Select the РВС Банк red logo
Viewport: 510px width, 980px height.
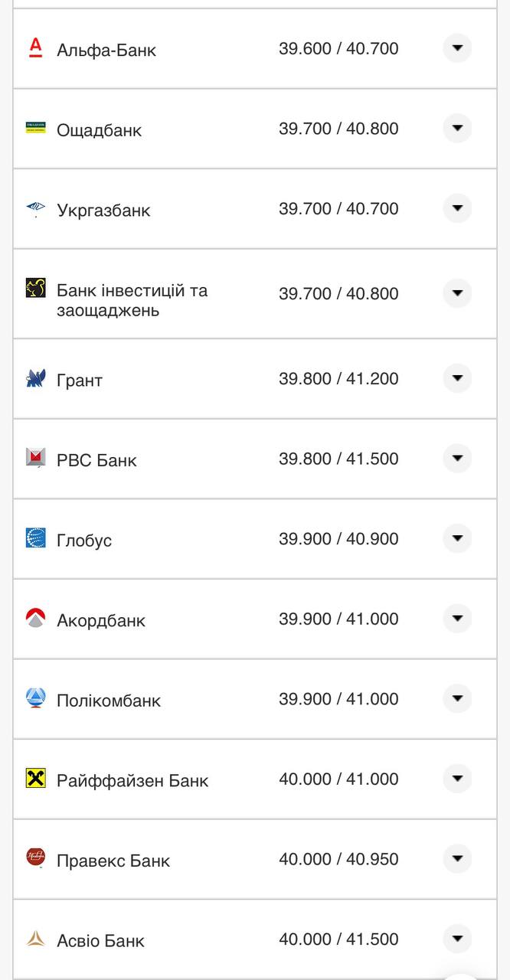35,459
